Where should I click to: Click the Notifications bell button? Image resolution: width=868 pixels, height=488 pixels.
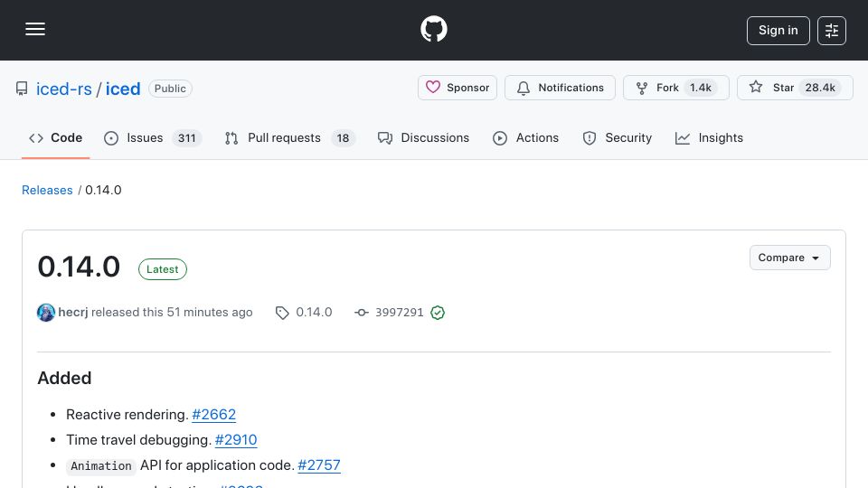point(560,88)
